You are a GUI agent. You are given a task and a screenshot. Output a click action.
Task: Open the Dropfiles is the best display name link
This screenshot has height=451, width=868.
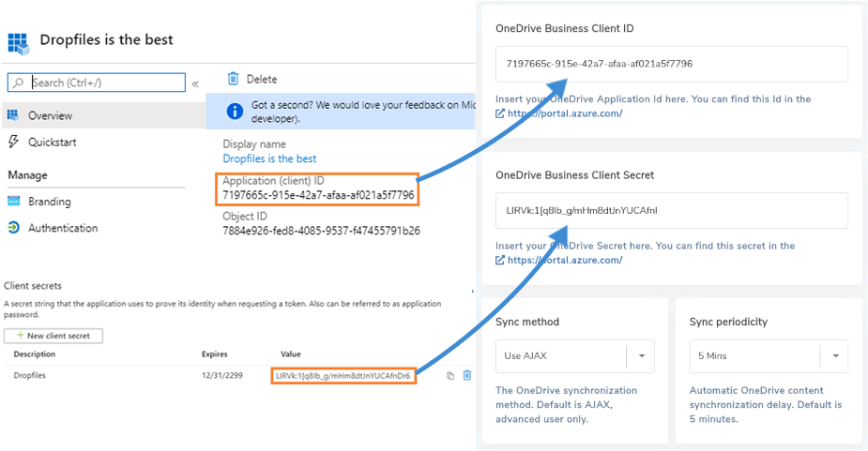269,159
